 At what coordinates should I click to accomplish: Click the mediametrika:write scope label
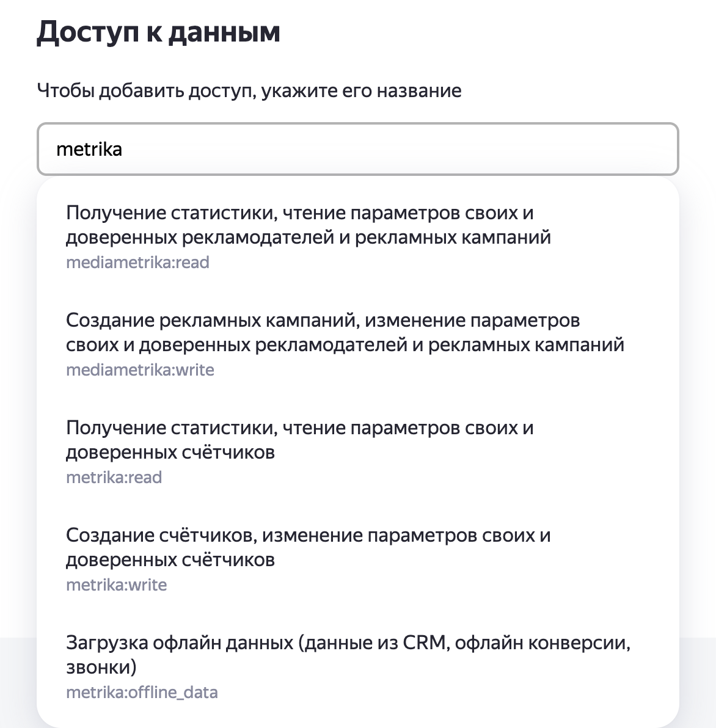coord(140,370)
